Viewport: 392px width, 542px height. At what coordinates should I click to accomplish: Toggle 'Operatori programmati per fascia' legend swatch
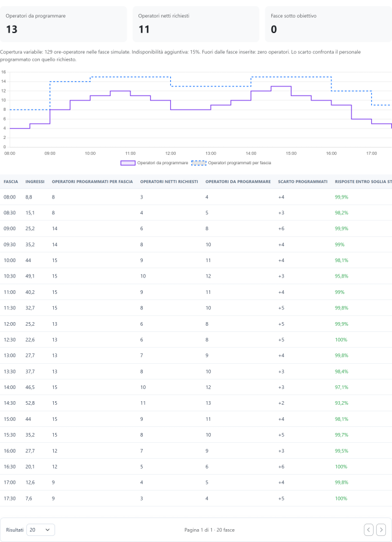[198, 163]
